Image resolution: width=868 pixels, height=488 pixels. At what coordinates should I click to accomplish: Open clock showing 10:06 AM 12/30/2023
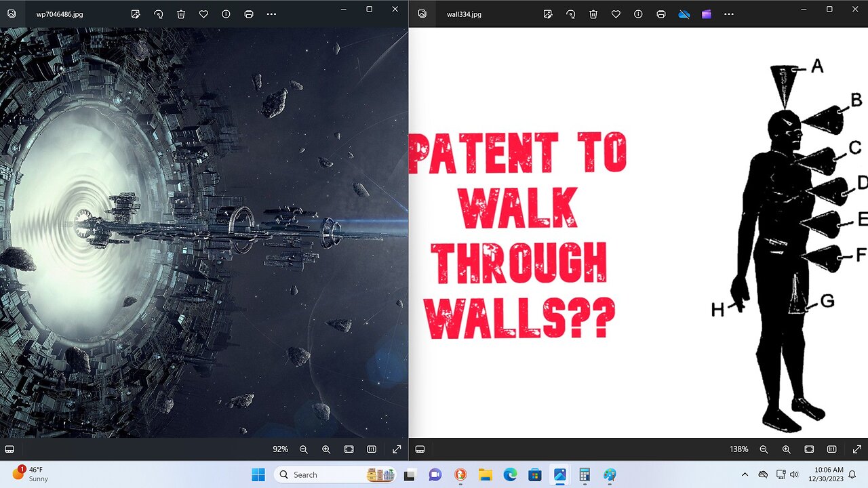point(825,474)
